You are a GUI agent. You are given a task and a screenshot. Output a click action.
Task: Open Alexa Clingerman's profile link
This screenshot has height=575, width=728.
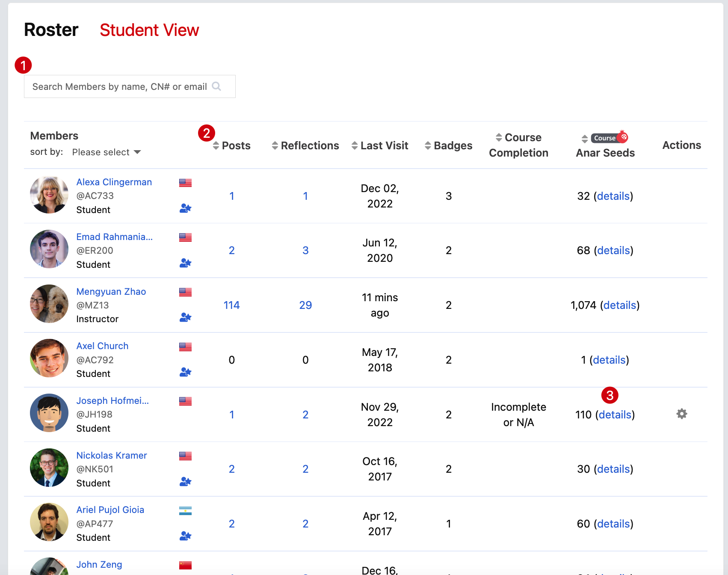point(114,182)
